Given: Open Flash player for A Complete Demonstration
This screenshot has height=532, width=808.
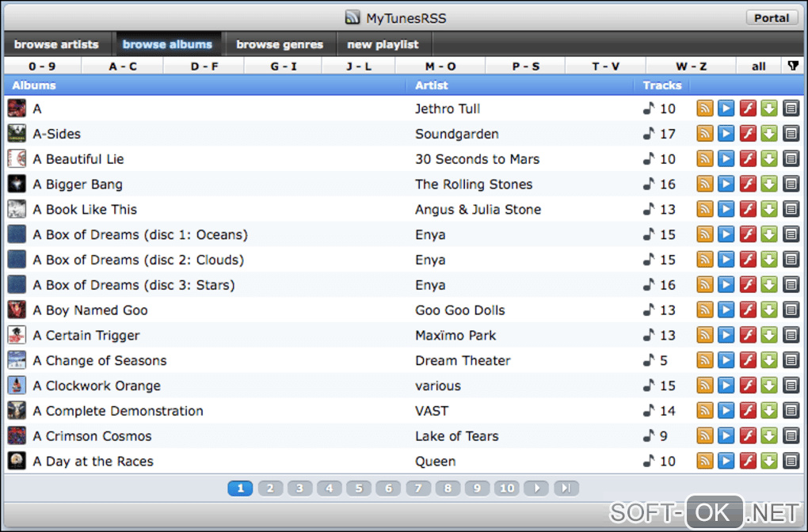Looking at the screenshot, I should point(748,411).
